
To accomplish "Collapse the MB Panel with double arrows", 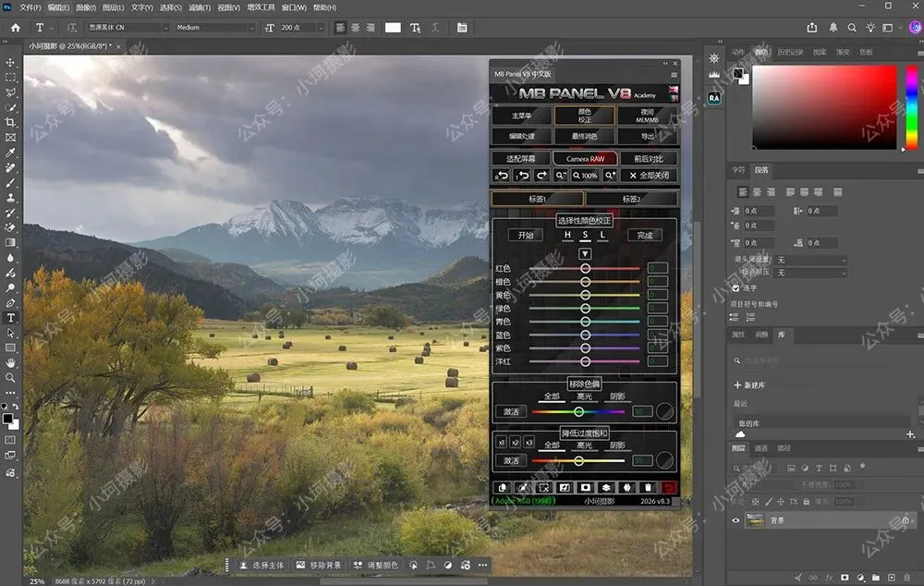I will point(665,63).
